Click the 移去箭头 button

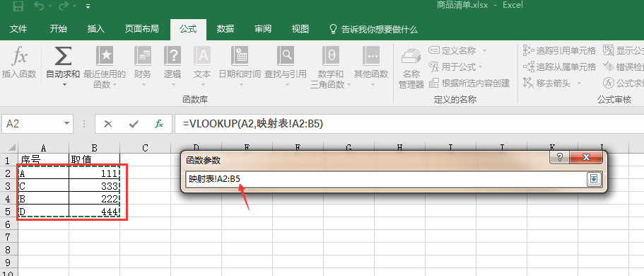click(547, 83)
